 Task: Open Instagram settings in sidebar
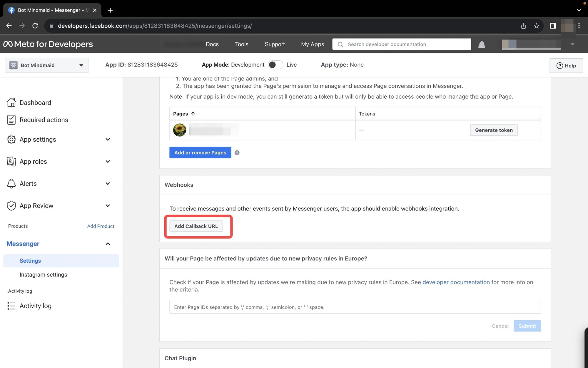click(43, 275)
